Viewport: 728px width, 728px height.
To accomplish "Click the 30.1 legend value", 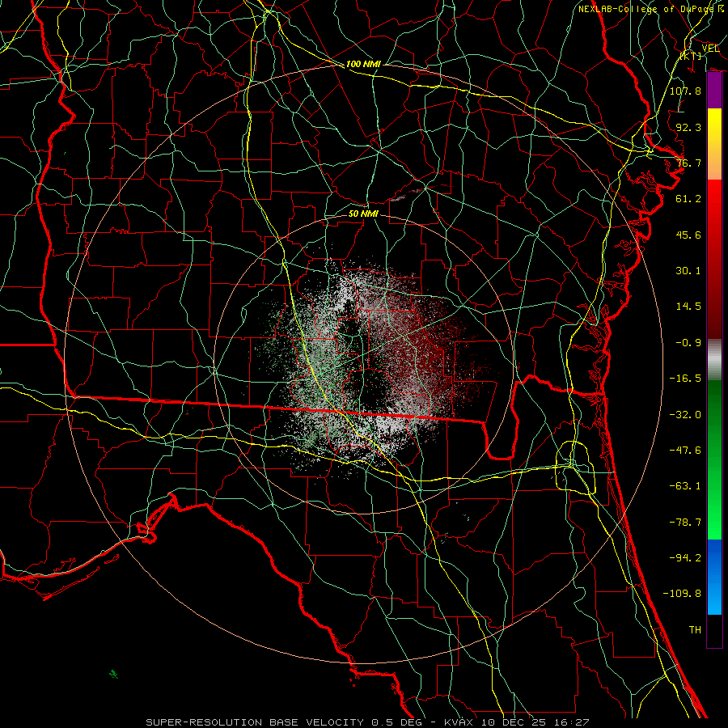I will (688, 271).
